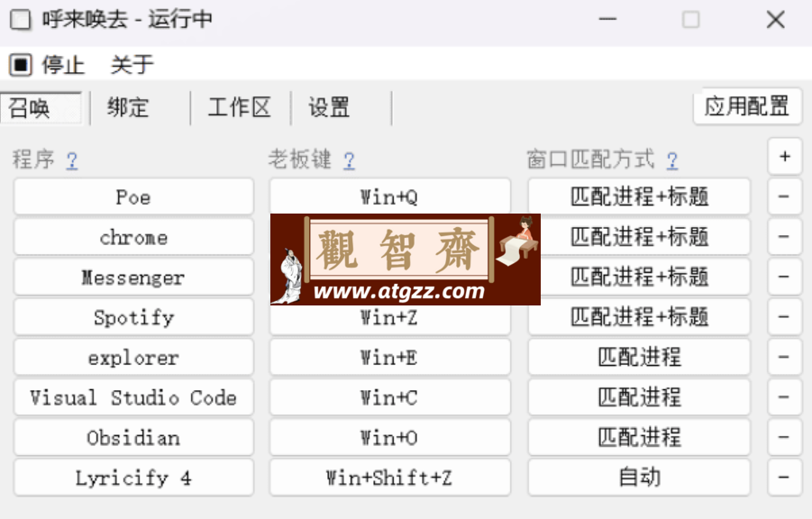The image size is (812, 519).
Task: Minimize the 呼来唤去 window
Action: 607,20
